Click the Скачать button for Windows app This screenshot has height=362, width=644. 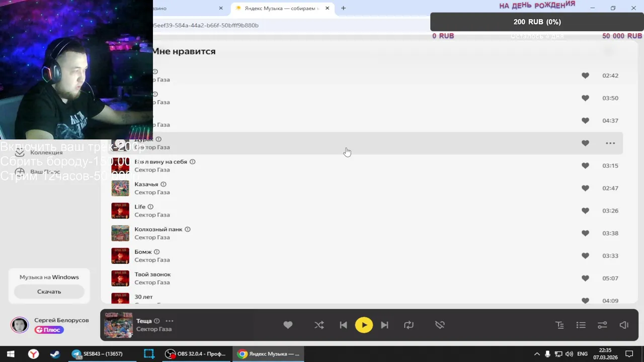[49, 292]
